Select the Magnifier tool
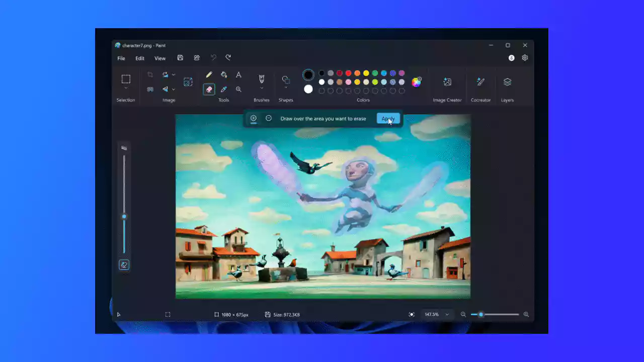Screen dimensions: 644x362 (x=238, y=89)
